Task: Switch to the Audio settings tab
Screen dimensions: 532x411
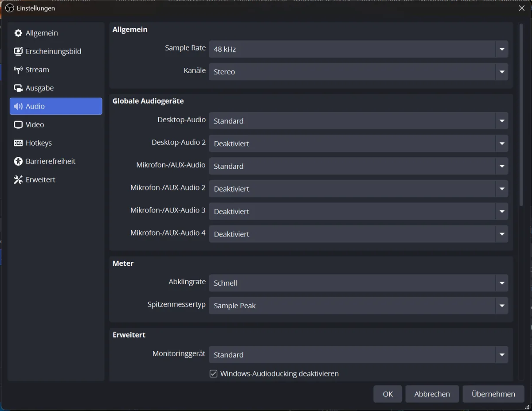Action: coord(56,106)
